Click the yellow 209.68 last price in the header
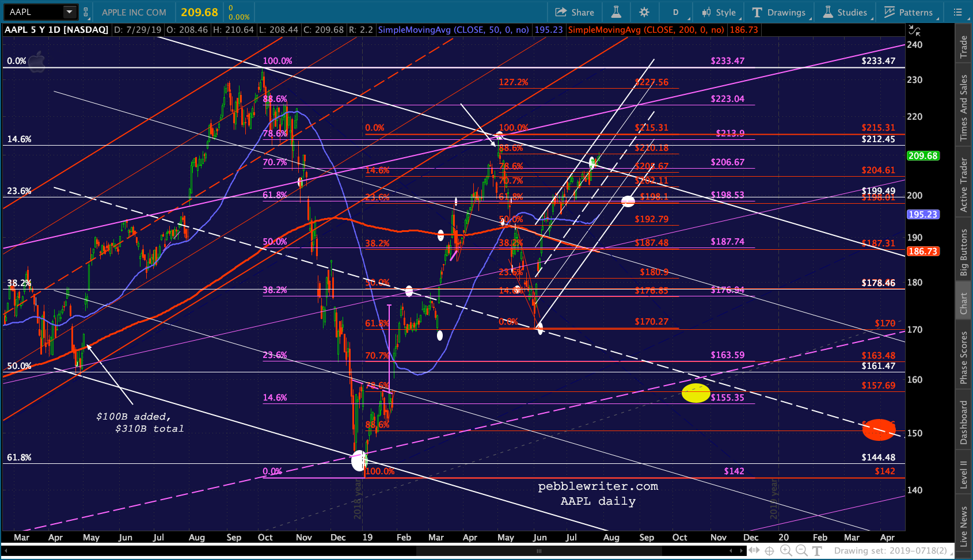 199,12
